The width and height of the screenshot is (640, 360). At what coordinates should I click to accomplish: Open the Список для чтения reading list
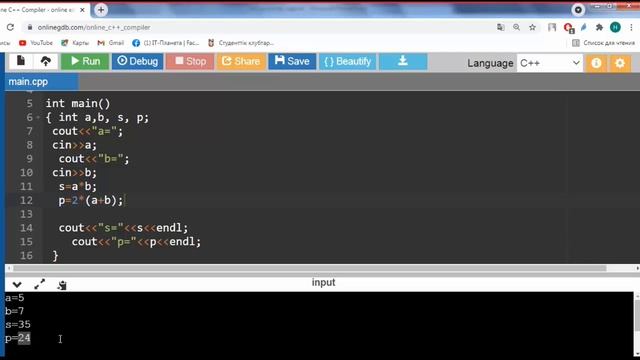[x=604, y=43]
